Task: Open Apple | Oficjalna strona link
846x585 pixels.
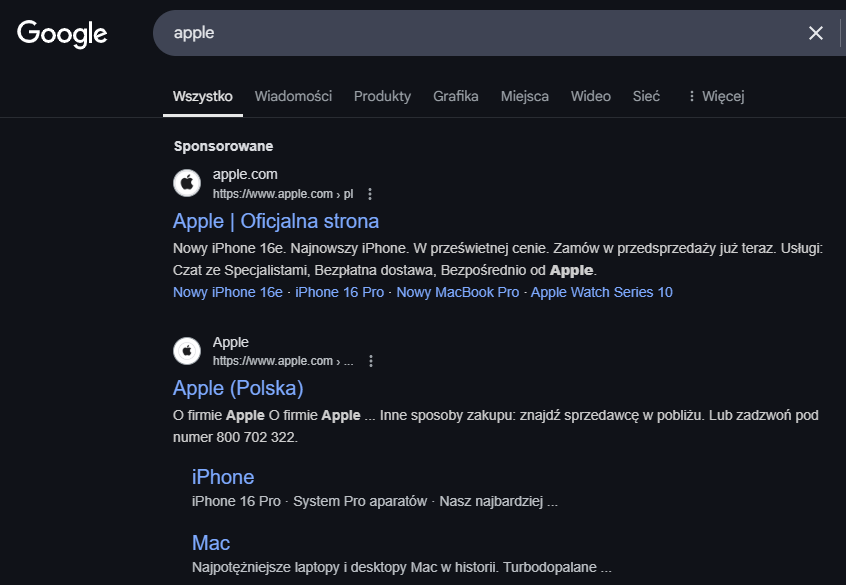Action: click(x=276, y=221)
